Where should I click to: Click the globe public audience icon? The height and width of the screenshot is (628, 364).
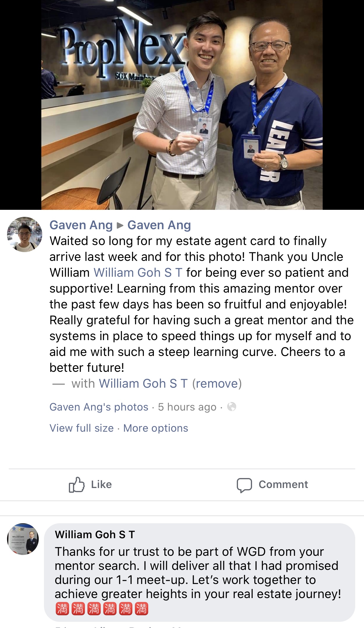coord(232,407)
